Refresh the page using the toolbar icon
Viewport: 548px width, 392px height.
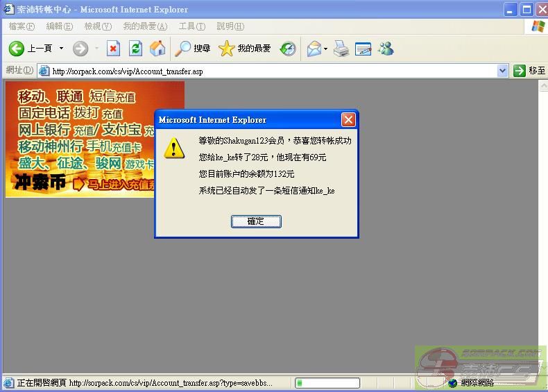click(136, 49)
